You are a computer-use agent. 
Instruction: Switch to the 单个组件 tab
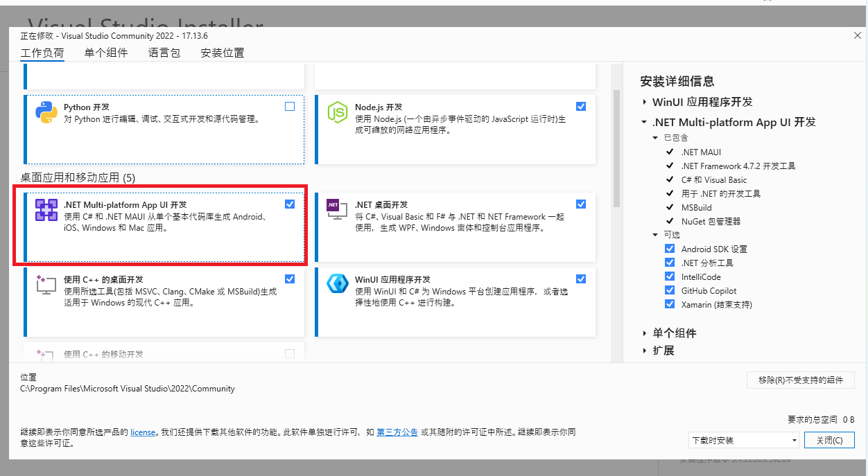coord(106,53)
